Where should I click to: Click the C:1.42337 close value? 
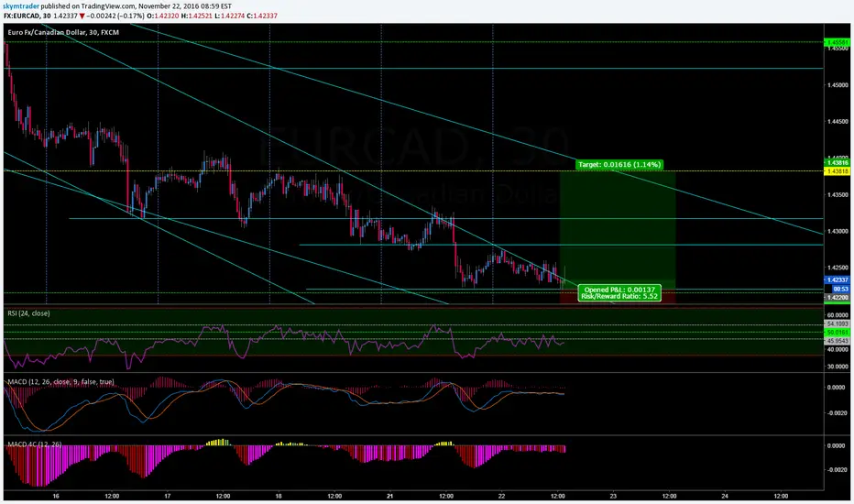[262, 16]
